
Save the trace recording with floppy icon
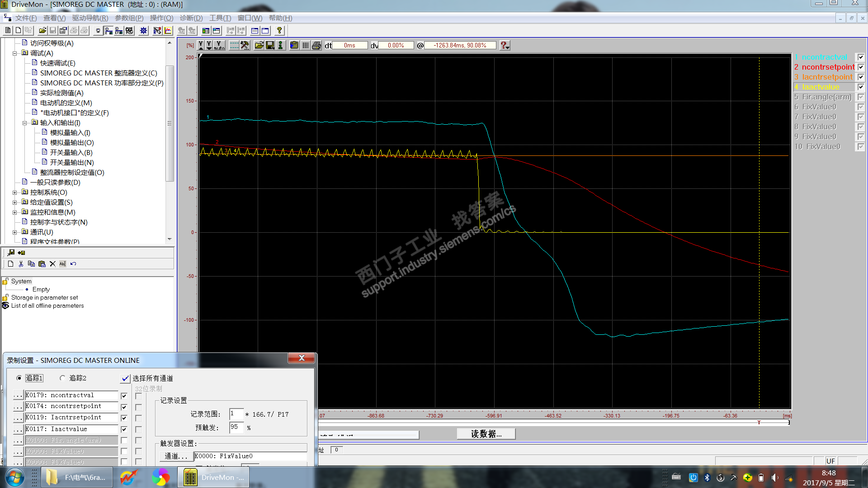tap(270, 45)
